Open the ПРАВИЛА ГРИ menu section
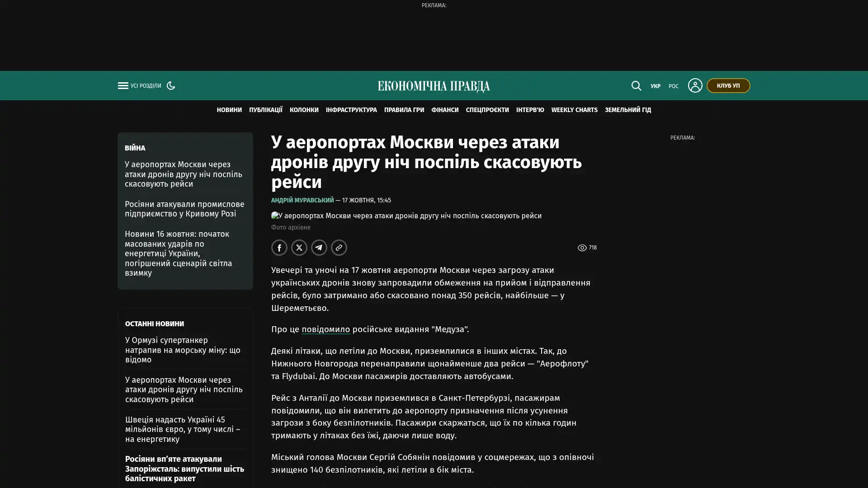This screenshot has height=488, width=868. pos(404,110)
